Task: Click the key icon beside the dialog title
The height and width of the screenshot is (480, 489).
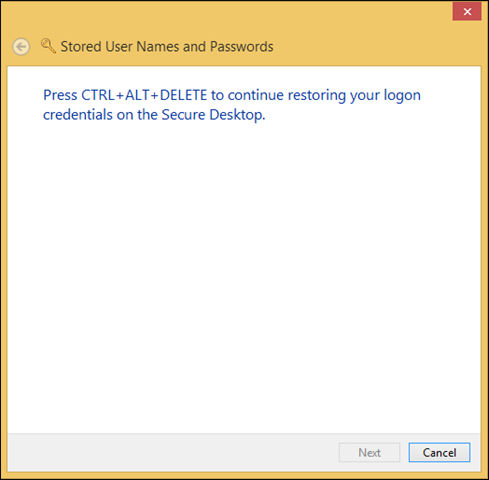Action: pyautogui.click(x=48, y=46)
